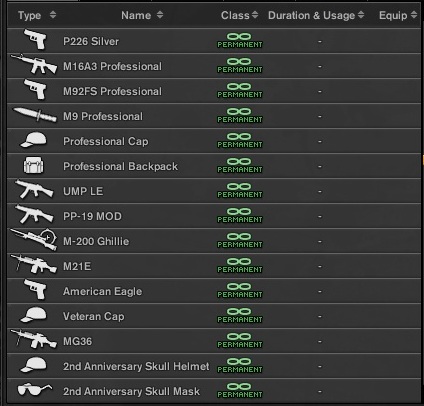Viewport: 424px width, 406px height.
Task: Click the Permanent badge for PP-19 MOD
Action: [x=240, y=216]
